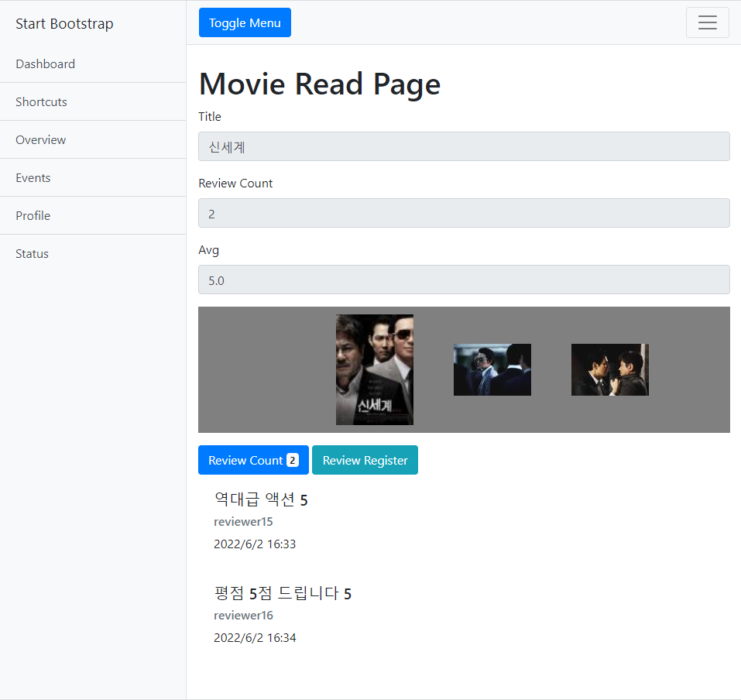The width and height of the screenshot is (741, 700).
Task: Click the Title field showing 신세계
Action: click(464, 146)
